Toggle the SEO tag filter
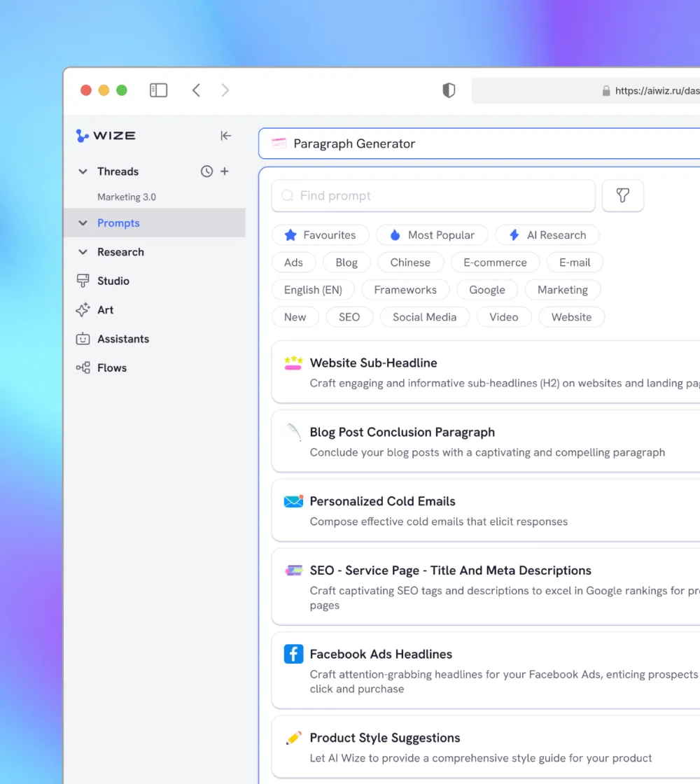Image resolution: width=700 pixels, height=784 pixels. tap(349, 317)
